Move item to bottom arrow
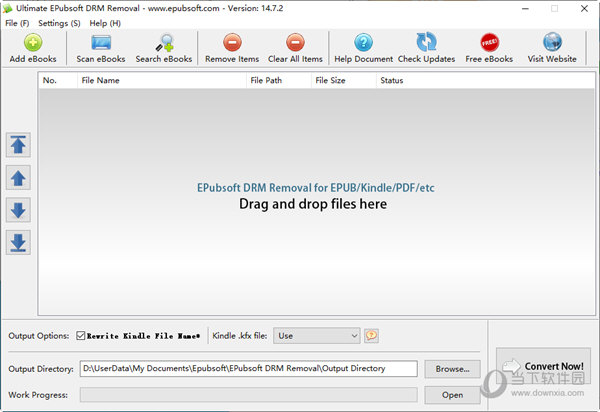The height and width of the screenshot is (412, 600). coord(18,242)
